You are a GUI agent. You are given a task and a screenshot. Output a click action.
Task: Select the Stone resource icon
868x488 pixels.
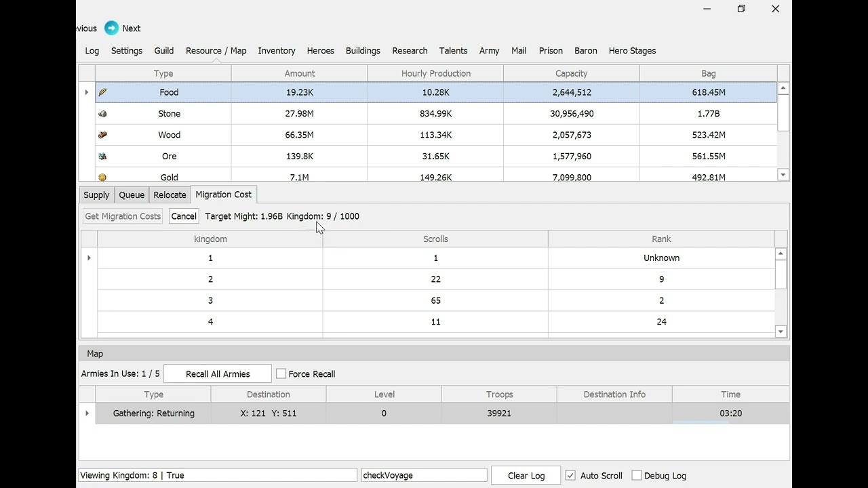coord(102,113)
